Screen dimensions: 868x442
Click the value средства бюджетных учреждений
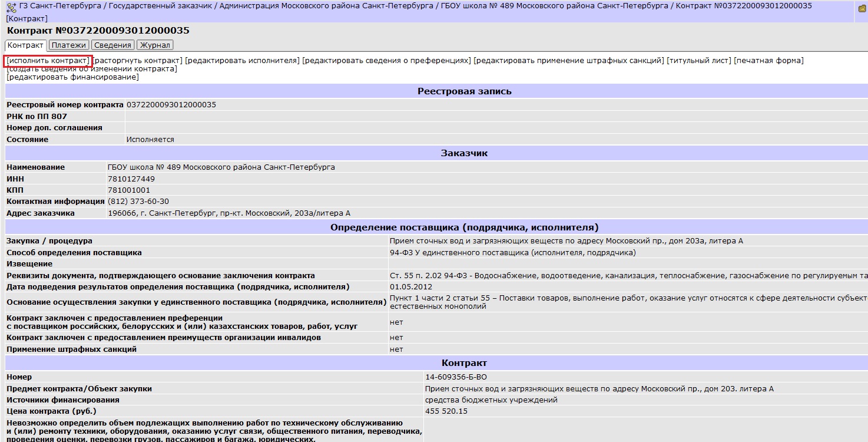pyautogui.click(x=491, y=400)
